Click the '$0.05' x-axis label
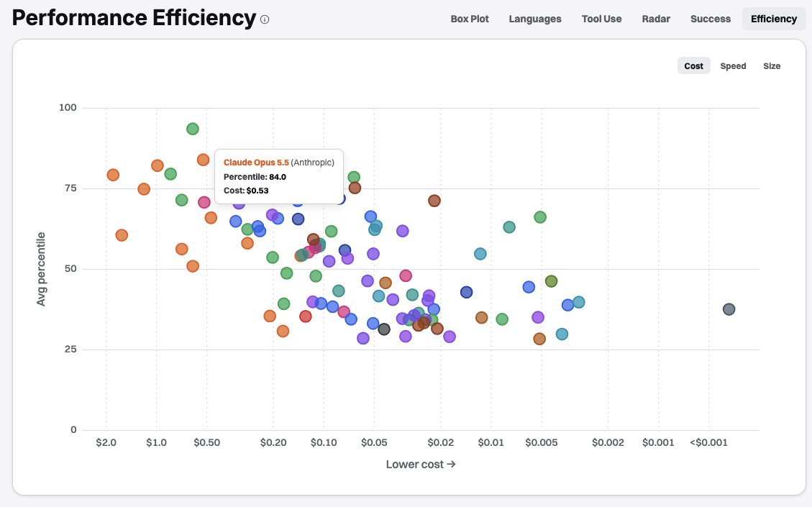 click(374, 443)
